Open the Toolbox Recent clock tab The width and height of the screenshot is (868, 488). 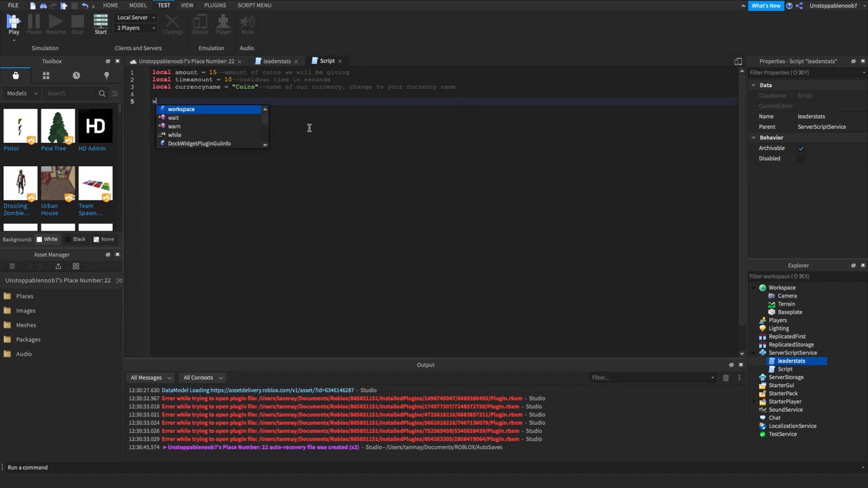[x=76, y=75]
